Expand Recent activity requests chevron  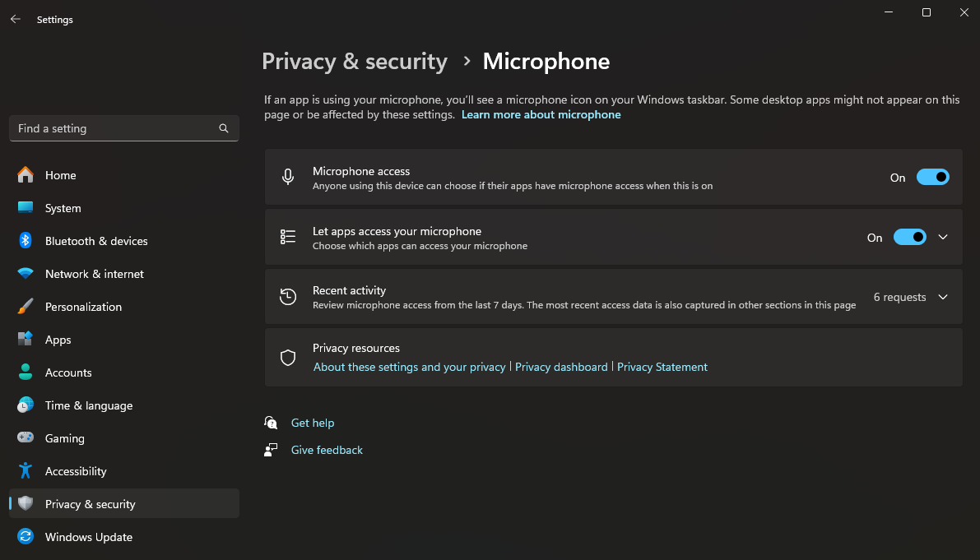click(x=943, y=297)
